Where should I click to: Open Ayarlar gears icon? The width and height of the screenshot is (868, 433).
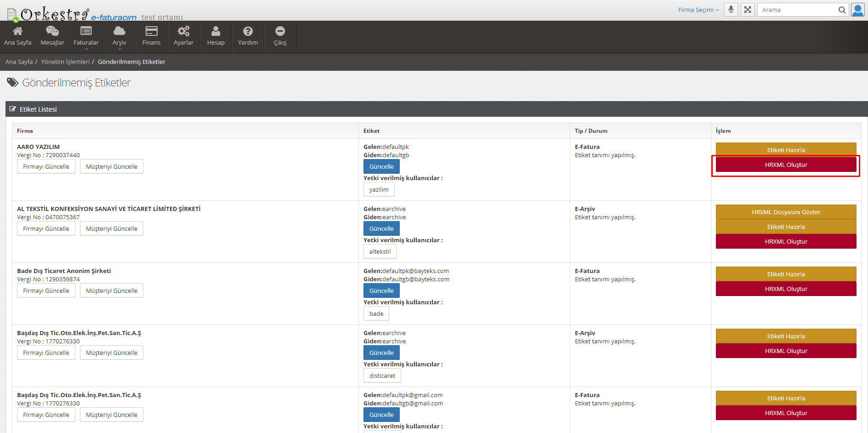click(183, 31)
